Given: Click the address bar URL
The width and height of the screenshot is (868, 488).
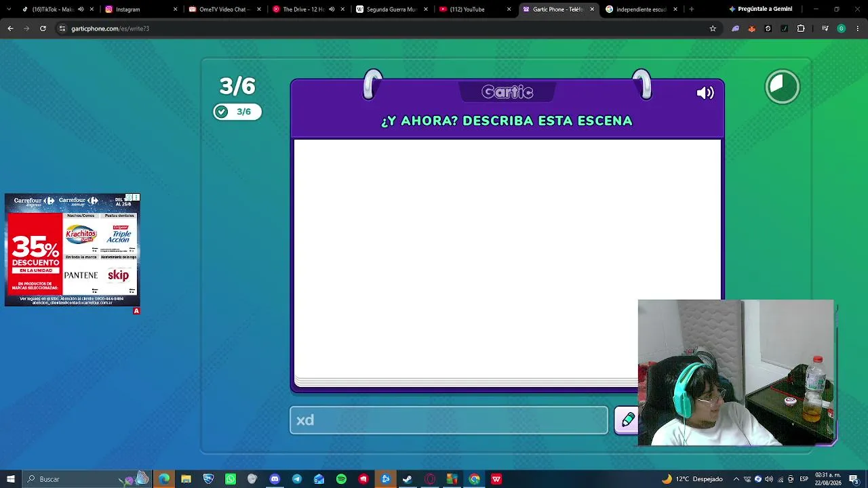Looking at the screenshot, I should point(110,28).
